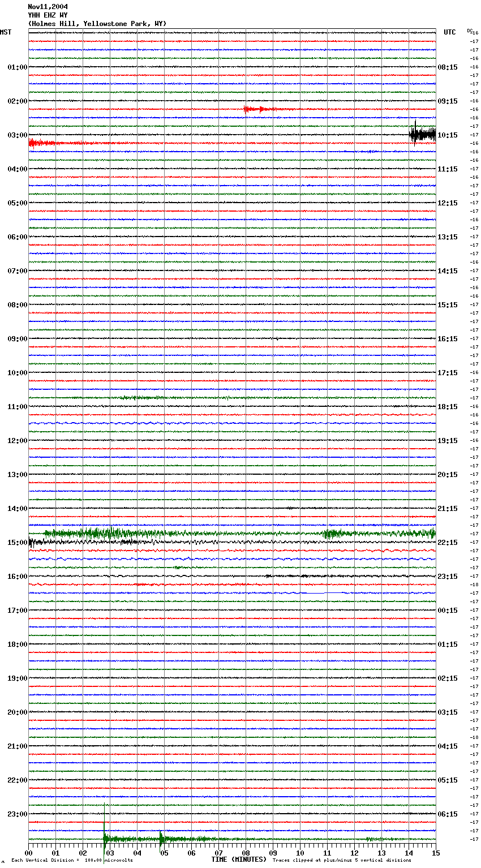Screen dimensions: 481x868
Task: Click the 14:15 UTC time label
Action: (448, 271)
